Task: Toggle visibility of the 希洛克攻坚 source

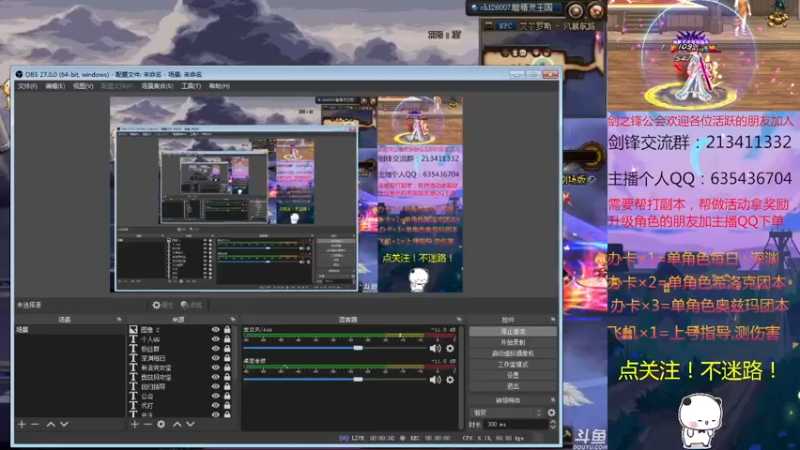Action: pyautogui.click(x=216, y=368)
